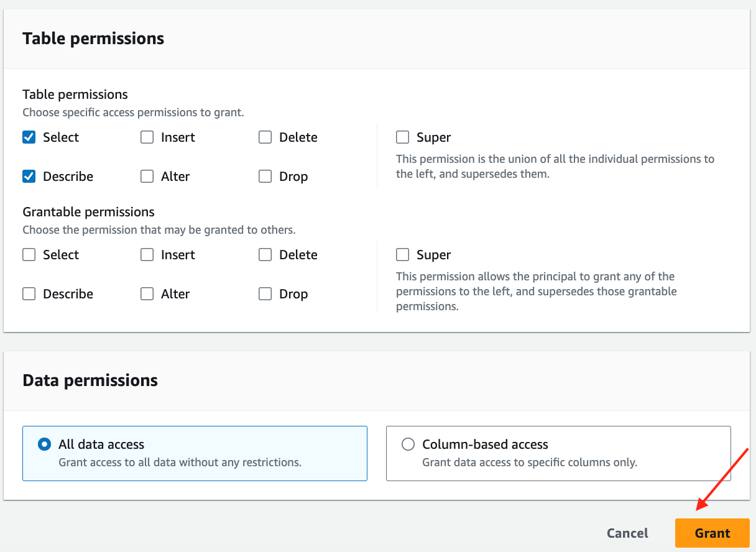Click the All data access card description

[x=180, y=462]
